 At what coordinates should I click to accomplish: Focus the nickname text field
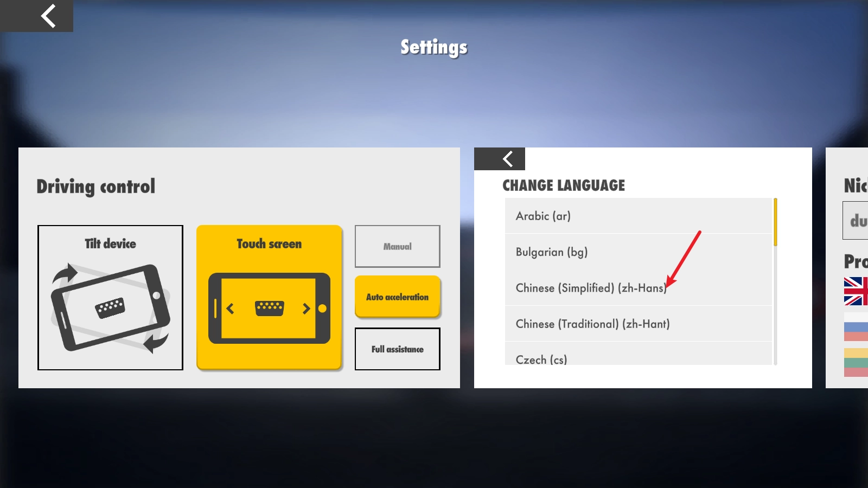click(857, 220)
